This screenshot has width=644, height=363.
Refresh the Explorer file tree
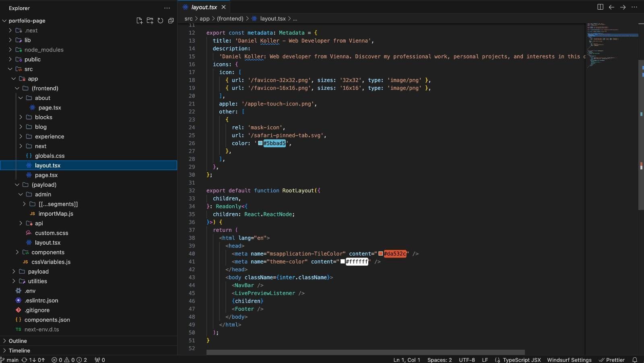click(160, 21)
